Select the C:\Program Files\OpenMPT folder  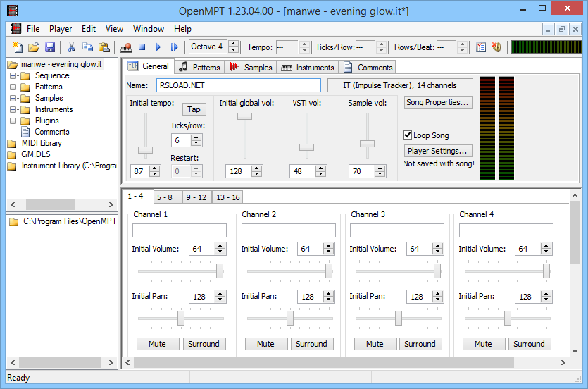(70, 221)
